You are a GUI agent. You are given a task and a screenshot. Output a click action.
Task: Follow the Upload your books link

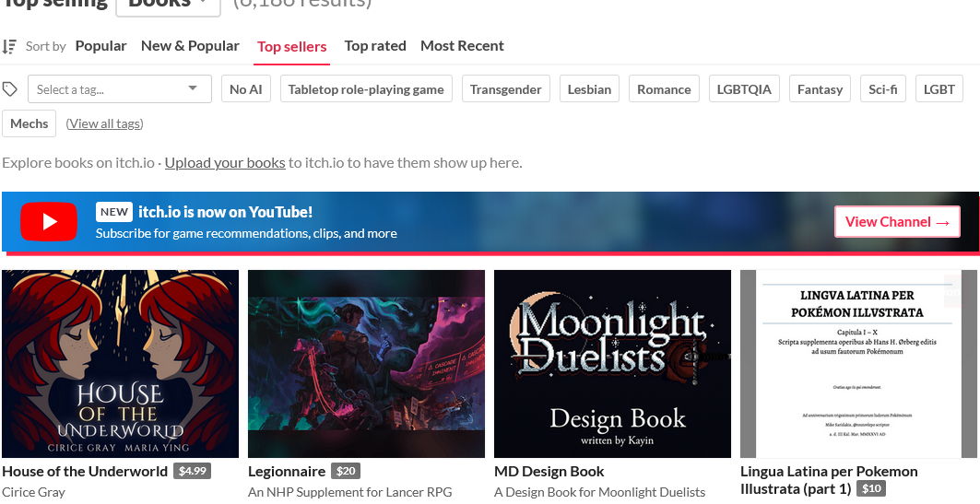tap(225, 163)
